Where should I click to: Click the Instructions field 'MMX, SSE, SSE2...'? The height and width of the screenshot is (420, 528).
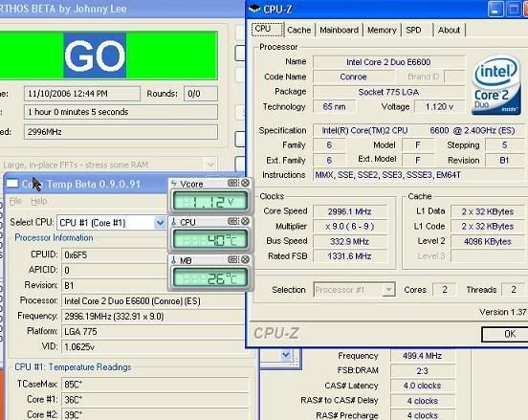pos(419,175)
